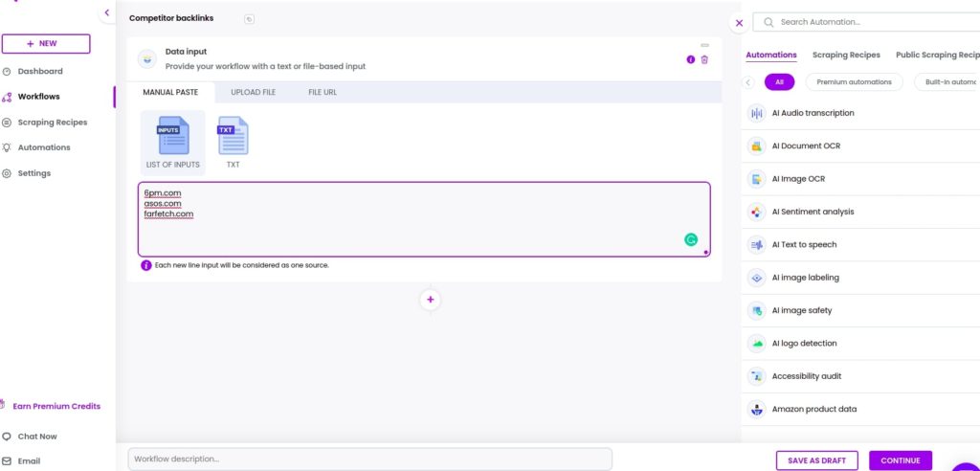Screen dimensions: 980x471
Task: Select the LIST OF INPUTS format
Action: click(173, 144)
